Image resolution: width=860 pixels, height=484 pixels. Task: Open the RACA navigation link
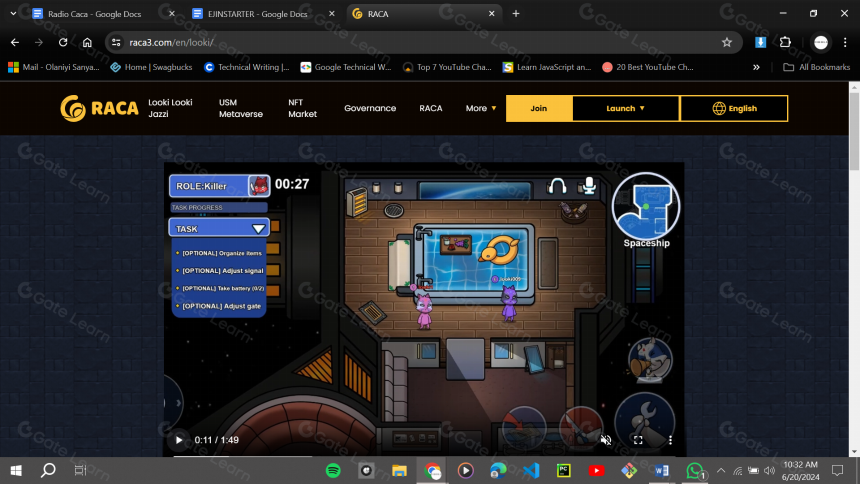point(431,108)
